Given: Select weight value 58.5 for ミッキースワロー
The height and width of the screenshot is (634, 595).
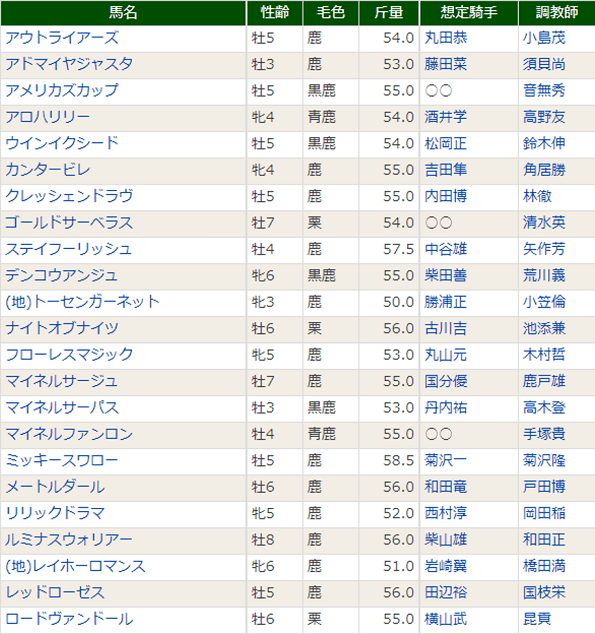Looking at the screenshot, I should [x=399, y=461].
